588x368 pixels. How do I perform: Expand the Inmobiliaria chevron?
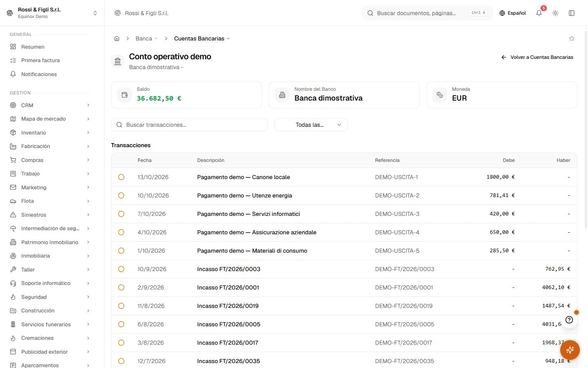(x=88, y=256)
